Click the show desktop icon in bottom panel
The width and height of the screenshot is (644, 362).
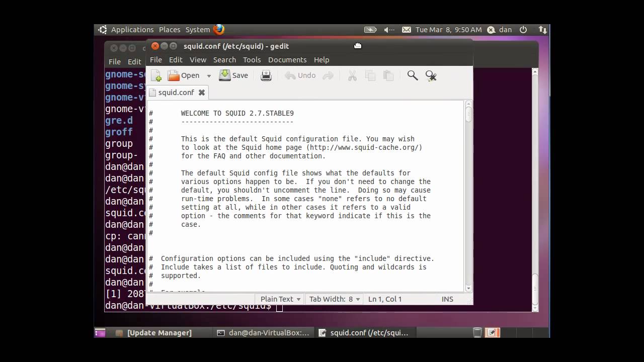(x=100, y=333)
